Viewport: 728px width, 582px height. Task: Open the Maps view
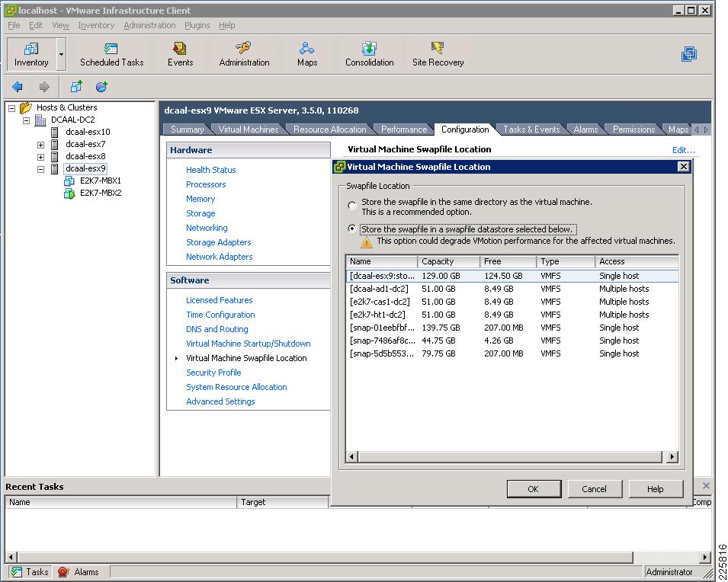point(307,54)
